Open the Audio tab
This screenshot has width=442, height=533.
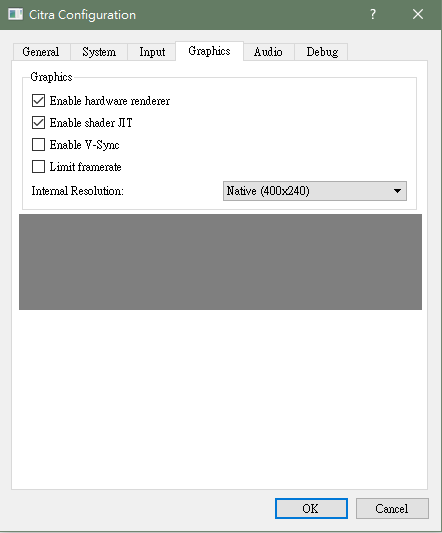coord(269,52)
